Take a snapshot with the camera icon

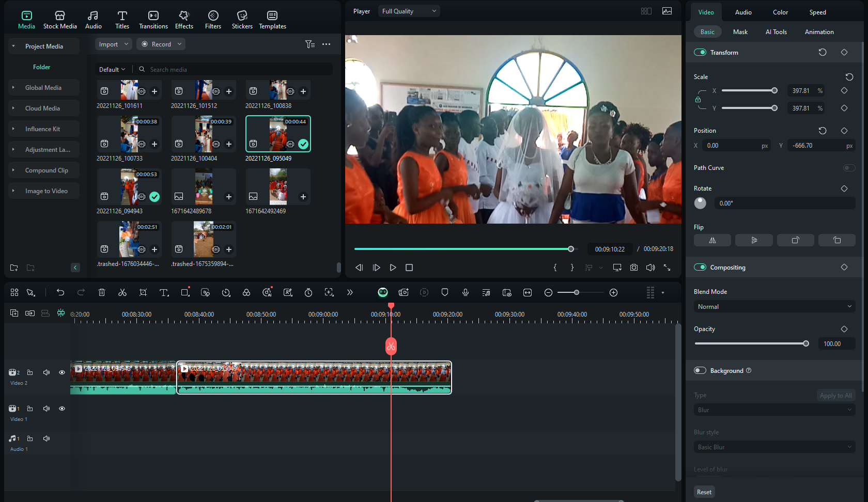634,268
